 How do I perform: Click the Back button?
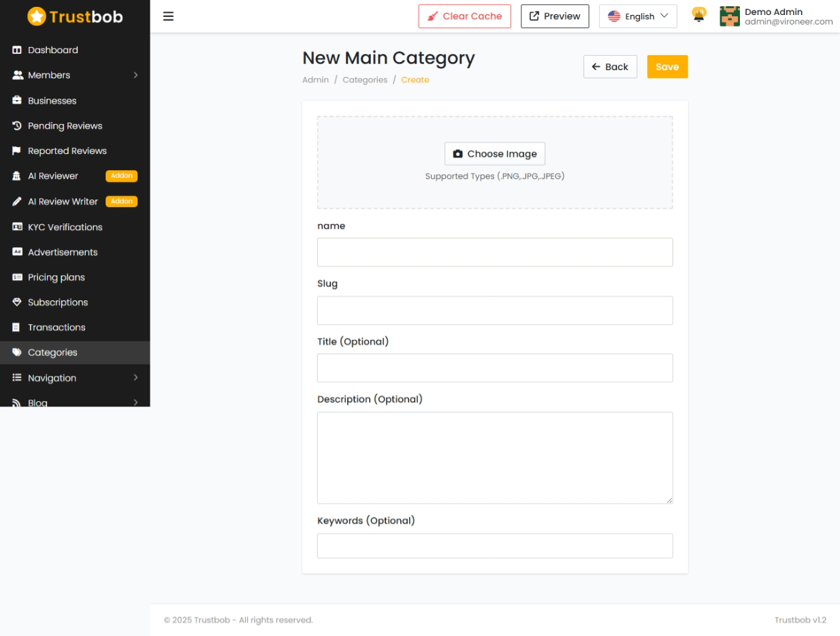[x=610, y=67]
